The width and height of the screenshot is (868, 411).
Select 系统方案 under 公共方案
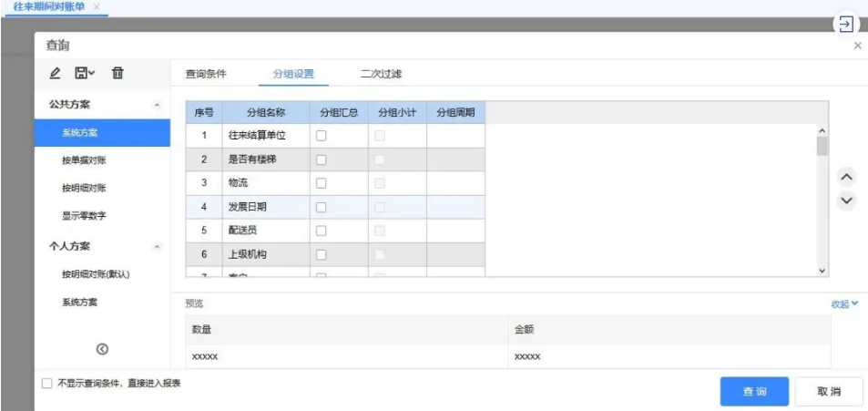pyautogui.click(x=102, y=133)
